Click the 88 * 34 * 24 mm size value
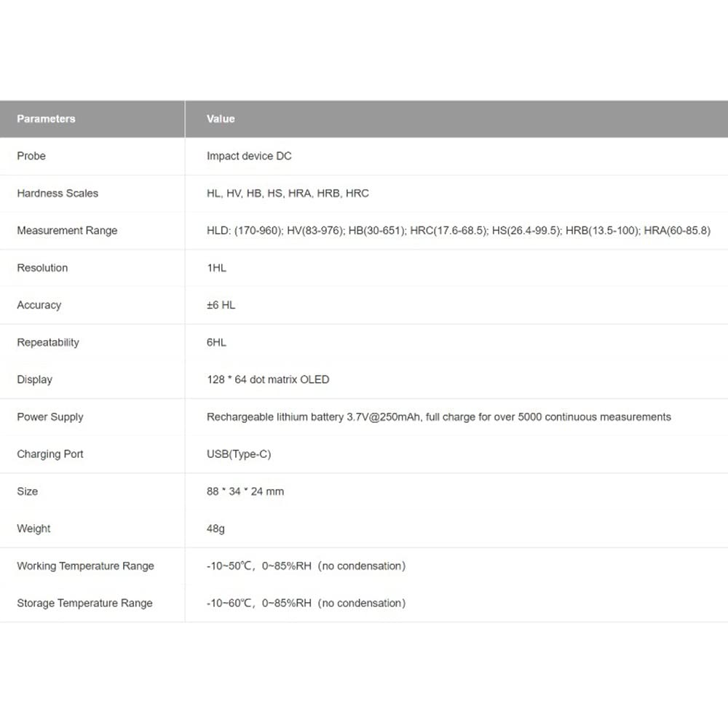The image size is (728, 728). [x=245, y=491]
